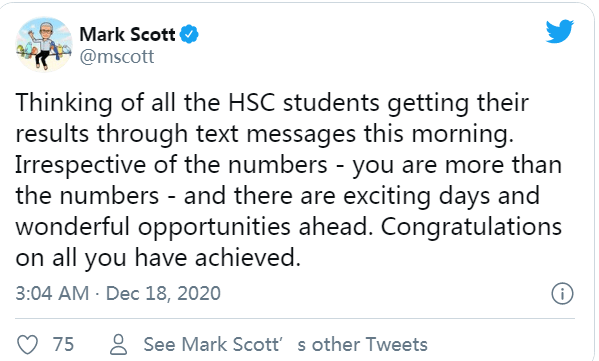This screenshot has height=361, width=599.
Task: Click tweet line starting "Thinking of all"
Action: 272,103
